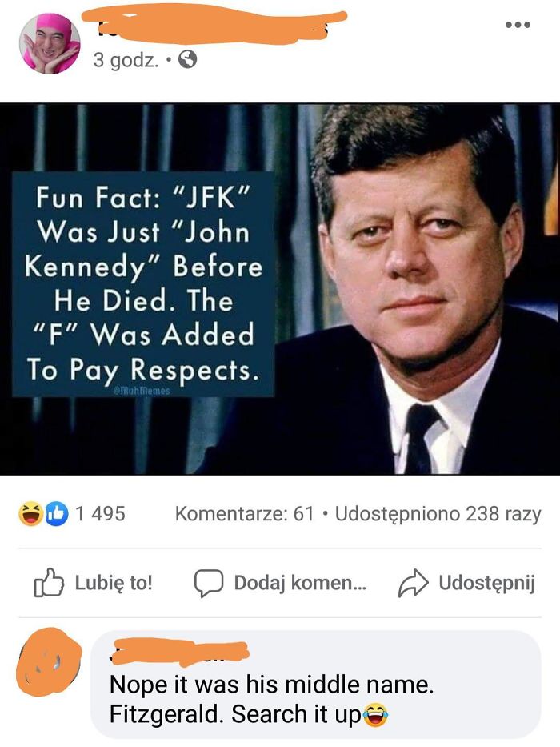Tap the "Lubię to!" label
The height and width of the screenshot is (747, 560).
tap(114, 583)
